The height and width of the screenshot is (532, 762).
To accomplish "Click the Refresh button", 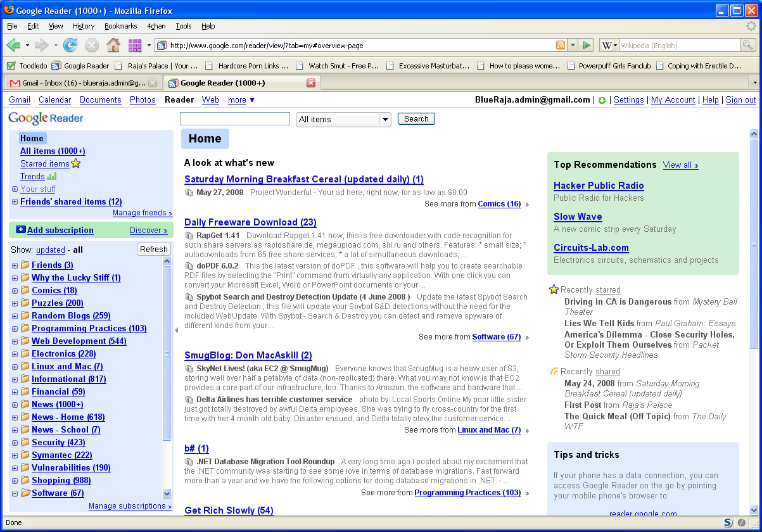I will click(x=154, y=250).
